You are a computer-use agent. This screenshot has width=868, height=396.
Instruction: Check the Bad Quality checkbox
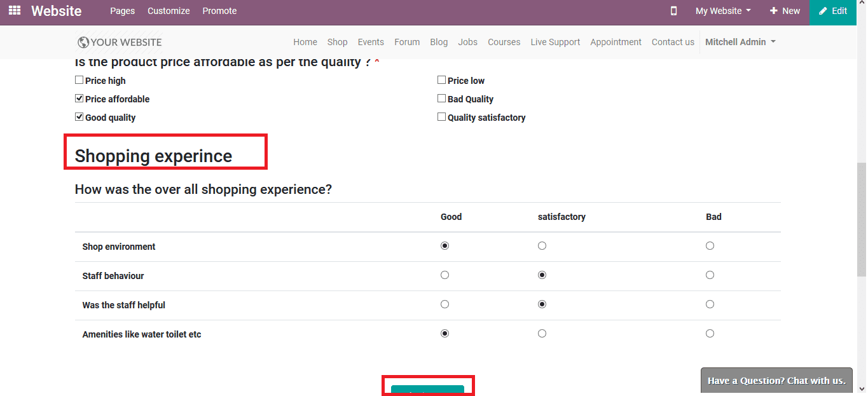(442, 99)
